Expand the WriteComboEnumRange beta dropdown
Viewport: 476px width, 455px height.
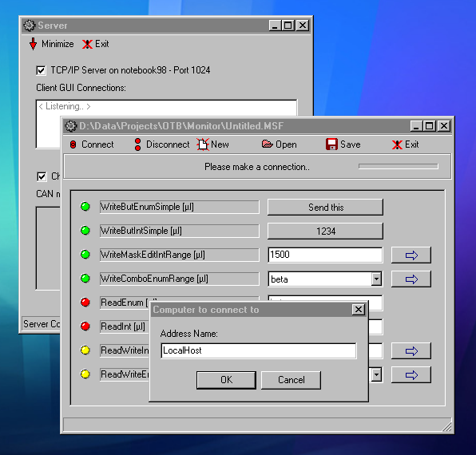click(x=376, y=279)
